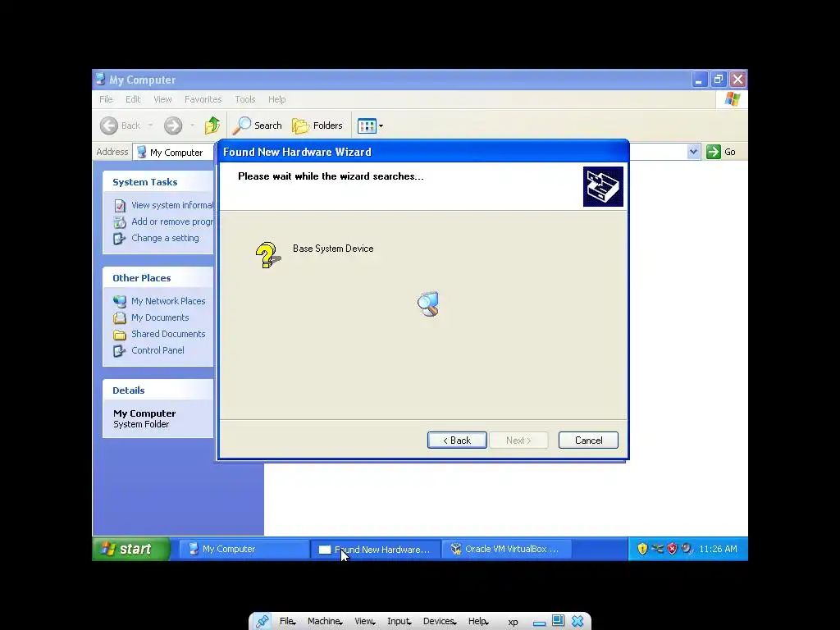
Task: Click the Add or remove programs icon
Action: [x=120, y=221]
